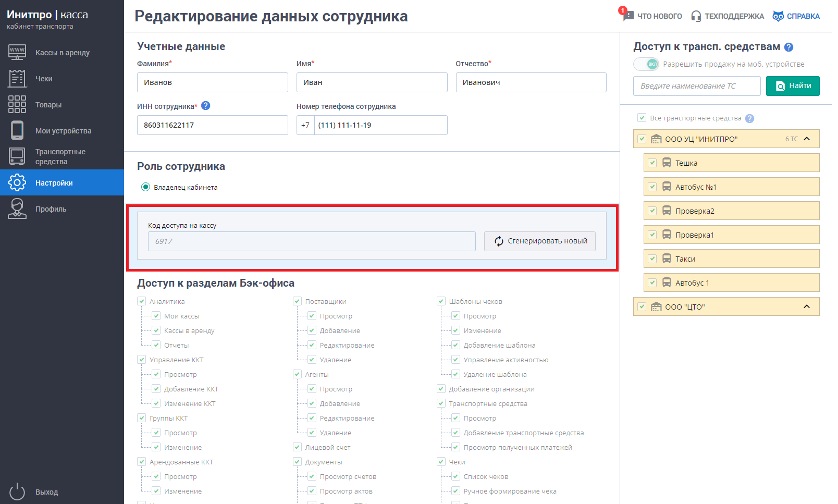Click help icon next to ИНН сотрудника
This screenshot has height=504, width=838.
coord(206,106)
